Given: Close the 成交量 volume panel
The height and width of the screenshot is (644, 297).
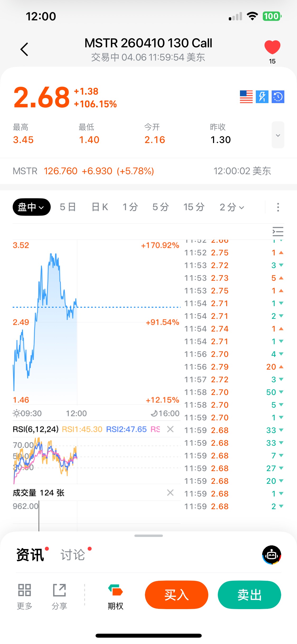Looking at the screenshot, I should click(x=170, y=493).
